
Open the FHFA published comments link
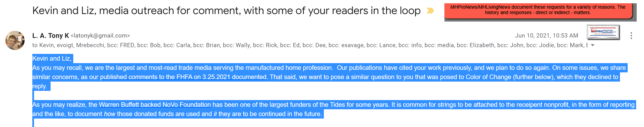coord(183,77)
